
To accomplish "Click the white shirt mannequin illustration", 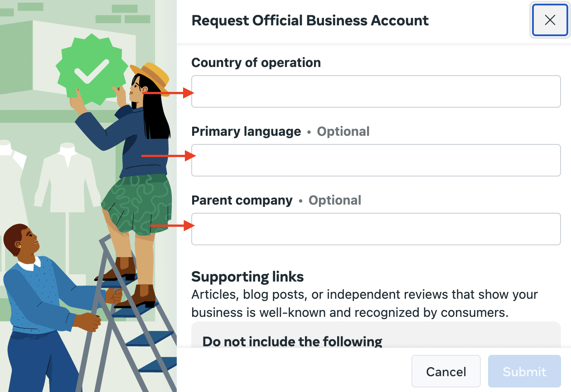I will tap(67, 177).
